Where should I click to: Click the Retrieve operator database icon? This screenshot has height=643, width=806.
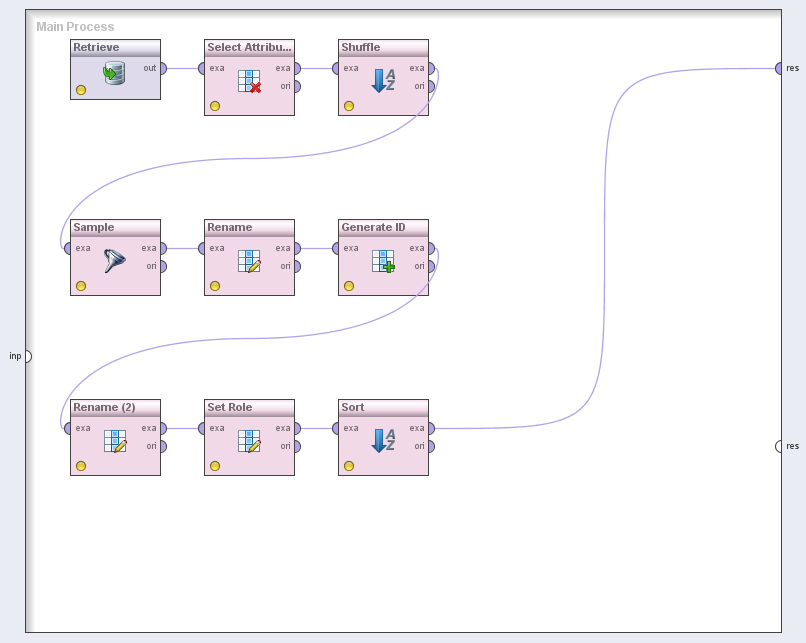coord(115,74)
